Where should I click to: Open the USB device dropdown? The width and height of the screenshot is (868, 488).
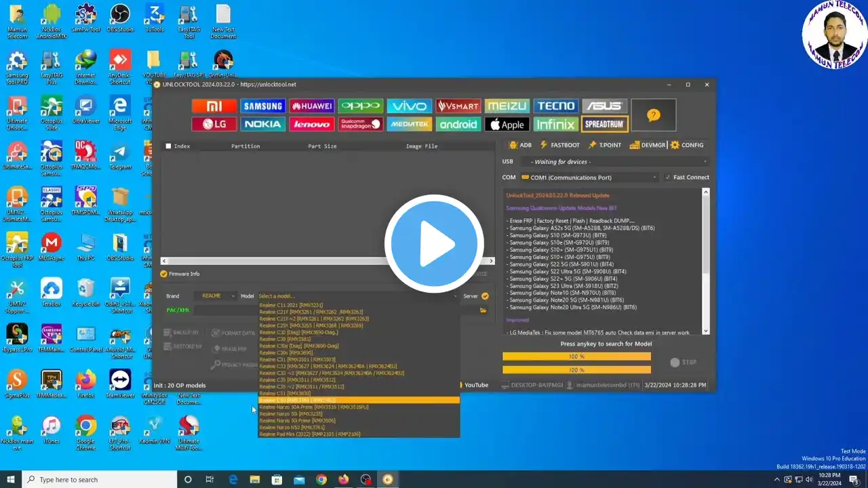point(615,162)
